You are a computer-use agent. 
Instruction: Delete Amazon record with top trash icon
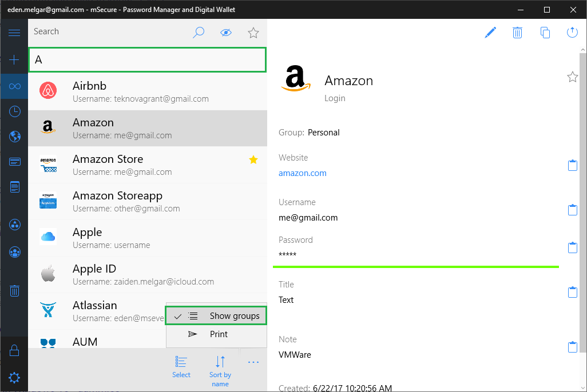point(517,33)
